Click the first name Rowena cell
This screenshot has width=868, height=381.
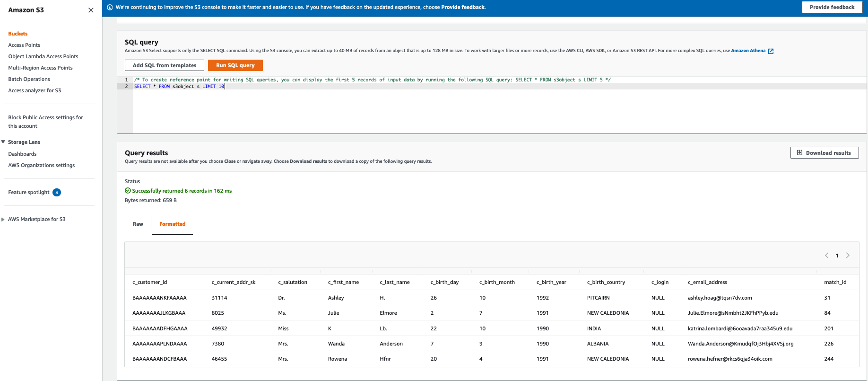(338, 359)
